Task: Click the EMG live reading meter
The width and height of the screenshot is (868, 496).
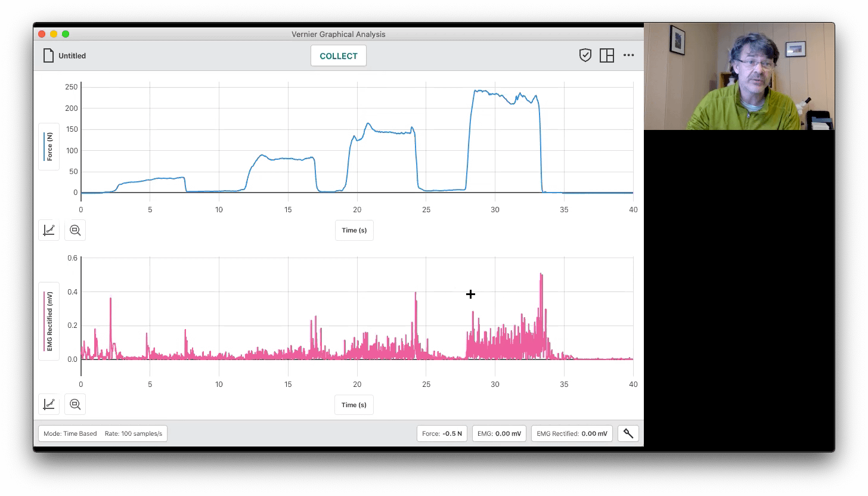Action: tap(499, 433)
